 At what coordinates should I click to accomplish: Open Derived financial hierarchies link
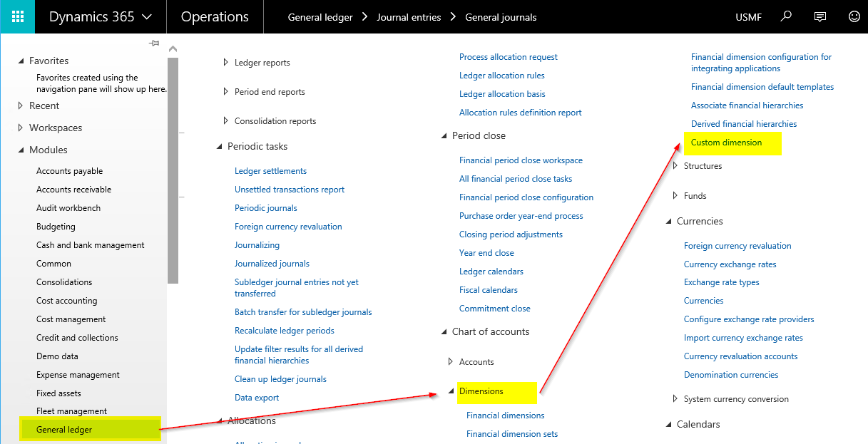click(x=744, y=124)
